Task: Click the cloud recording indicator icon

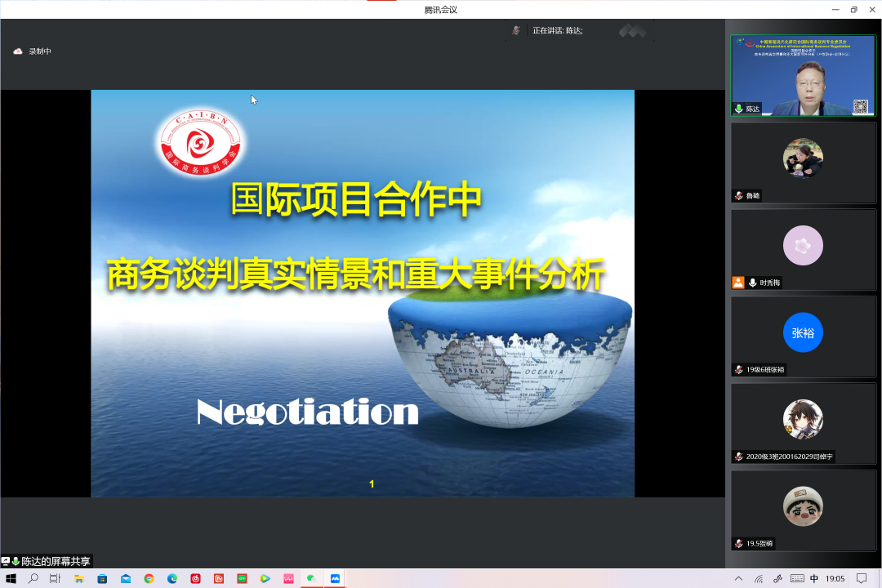Action: pyautogui.click(x=18, y=51)
